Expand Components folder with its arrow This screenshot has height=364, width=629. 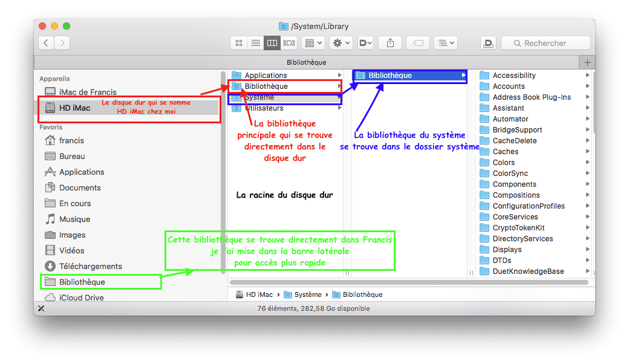(587, 184)
